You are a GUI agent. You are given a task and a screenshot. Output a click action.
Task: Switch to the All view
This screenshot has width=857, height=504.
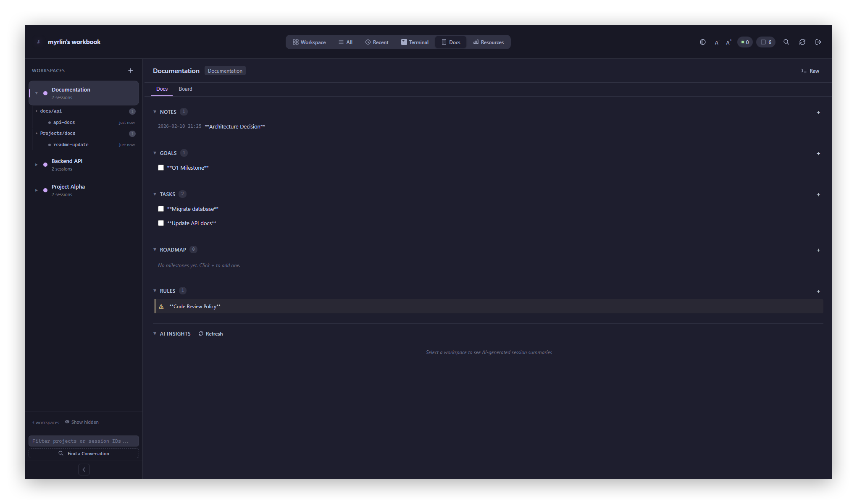point(345,42)
